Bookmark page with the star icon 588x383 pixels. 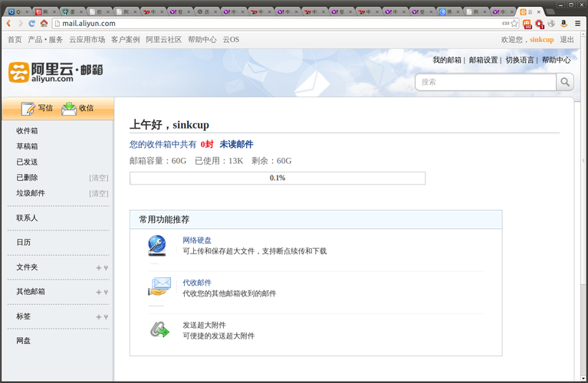(x=515, y=24)
